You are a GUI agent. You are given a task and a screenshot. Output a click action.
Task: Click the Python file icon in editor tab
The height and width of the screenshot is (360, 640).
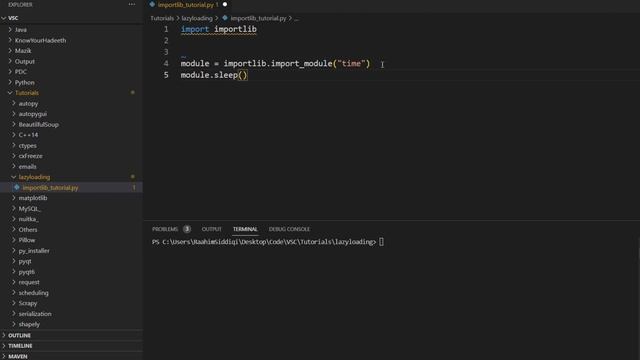coord(152,4)
